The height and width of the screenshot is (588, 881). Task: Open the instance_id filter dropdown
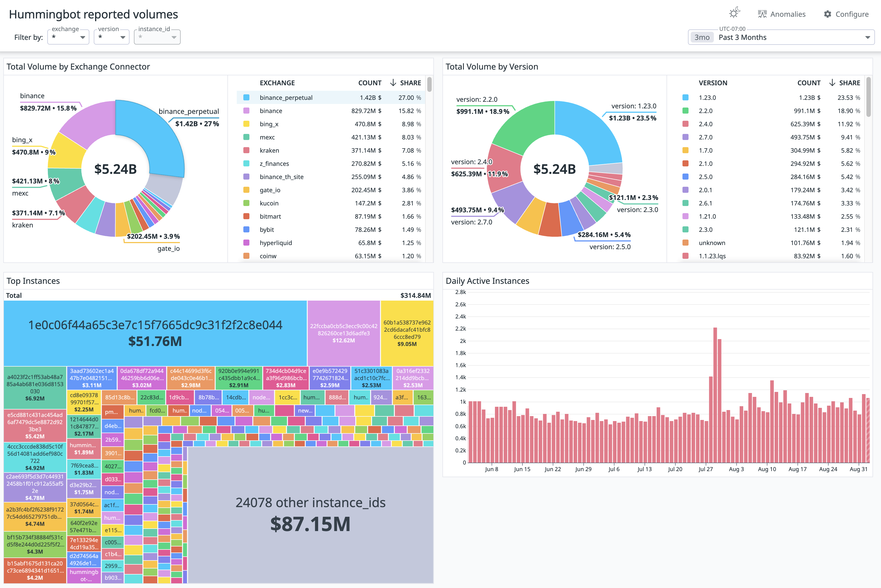(x=157, y=37)
